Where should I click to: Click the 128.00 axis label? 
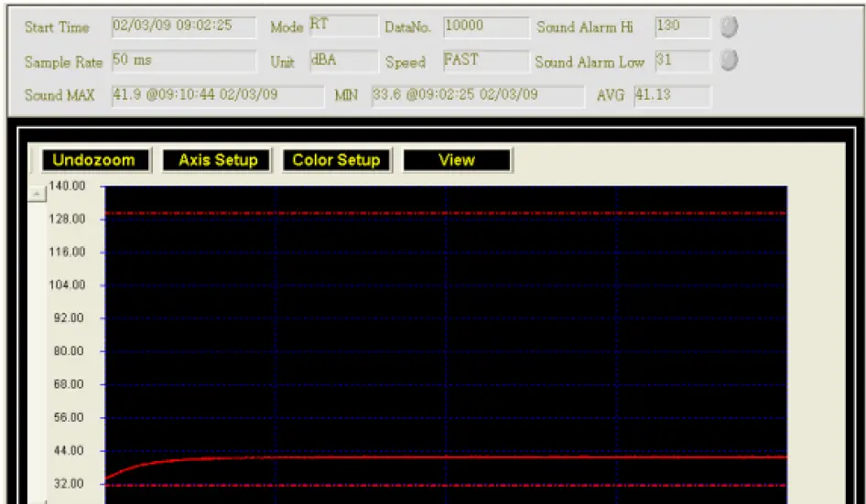tap(68, 219)
